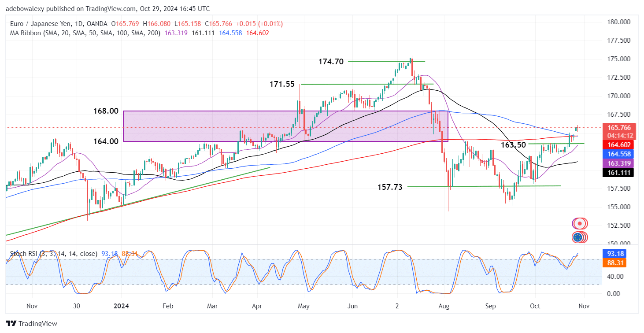Click 164.602 in the MA Ribbon legend

(x=257, y=33)
